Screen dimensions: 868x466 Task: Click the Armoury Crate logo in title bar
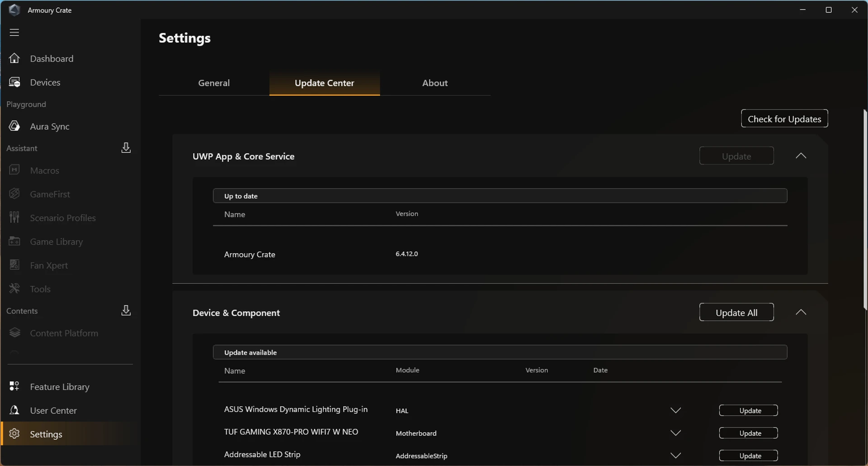[14, 10]
